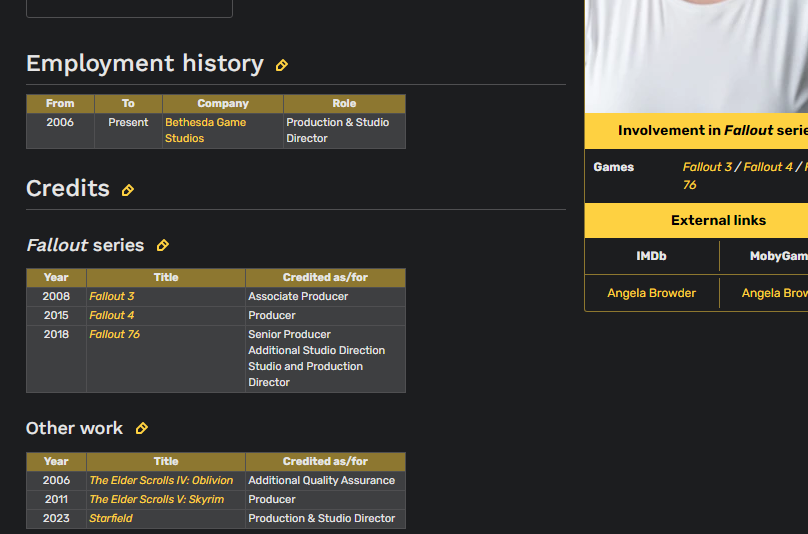Click the Company column header
This screenshot has height=534, width=808.
tap(223, 104)
